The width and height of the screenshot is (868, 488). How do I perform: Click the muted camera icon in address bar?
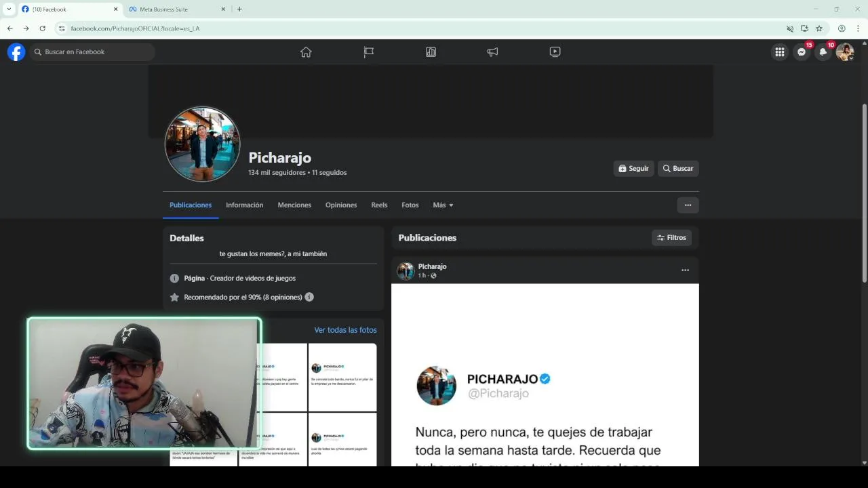(789, 28)
